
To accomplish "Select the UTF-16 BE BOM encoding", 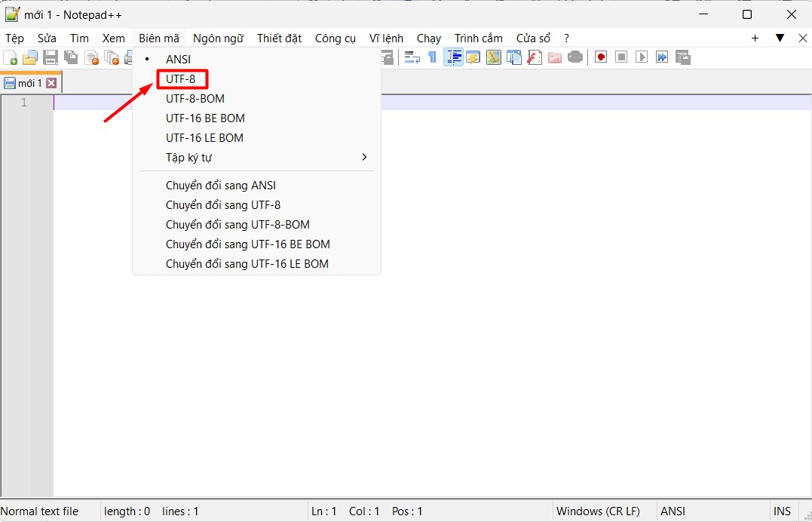I will 257,118.
